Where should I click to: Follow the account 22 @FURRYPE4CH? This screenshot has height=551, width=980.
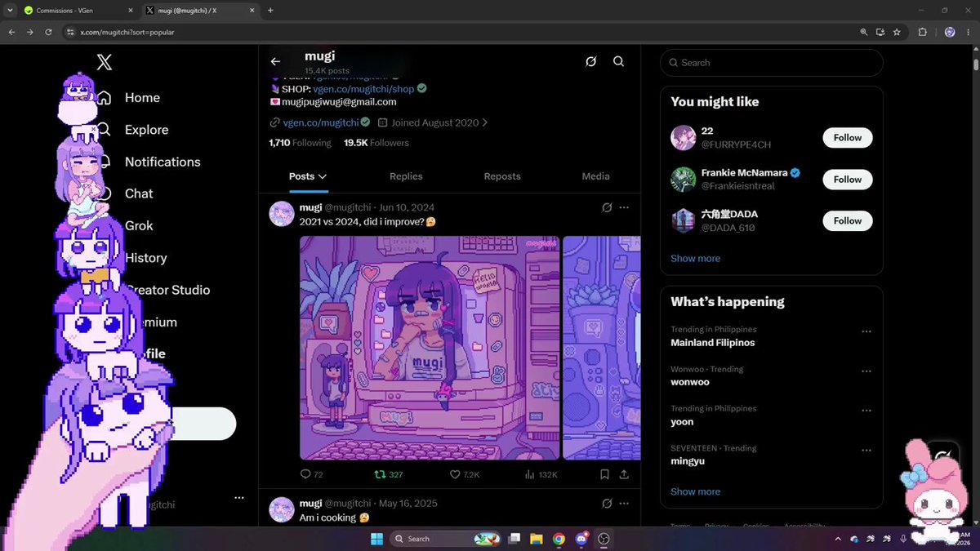click(848, 138)
